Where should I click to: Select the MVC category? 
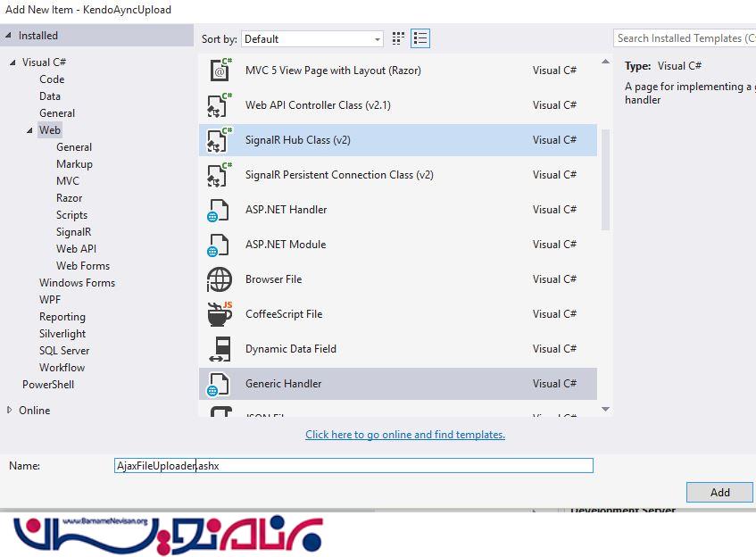tap(68, 181)
